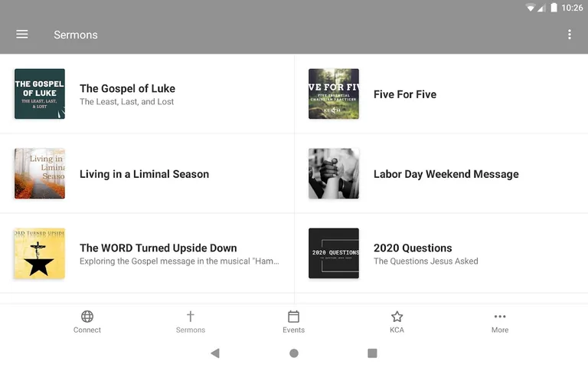Select the Five For Five series title

tap(405, 94)
